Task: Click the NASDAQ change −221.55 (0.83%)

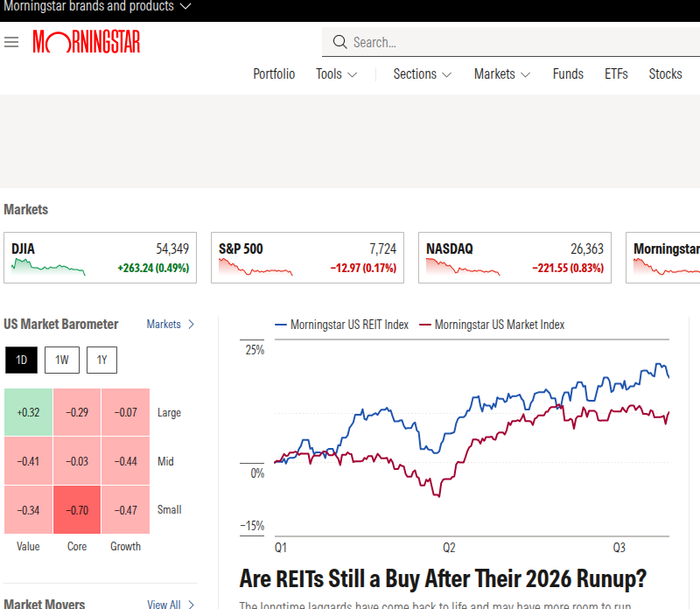Action: click(x=567, y=268)
